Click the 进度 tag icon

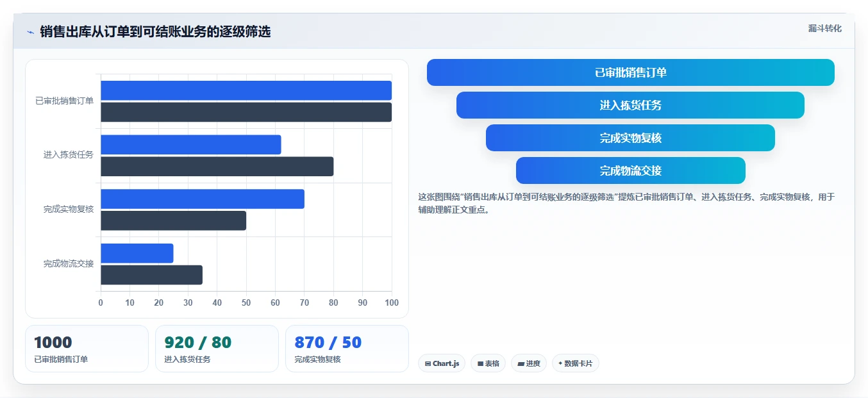click(521, 363)
